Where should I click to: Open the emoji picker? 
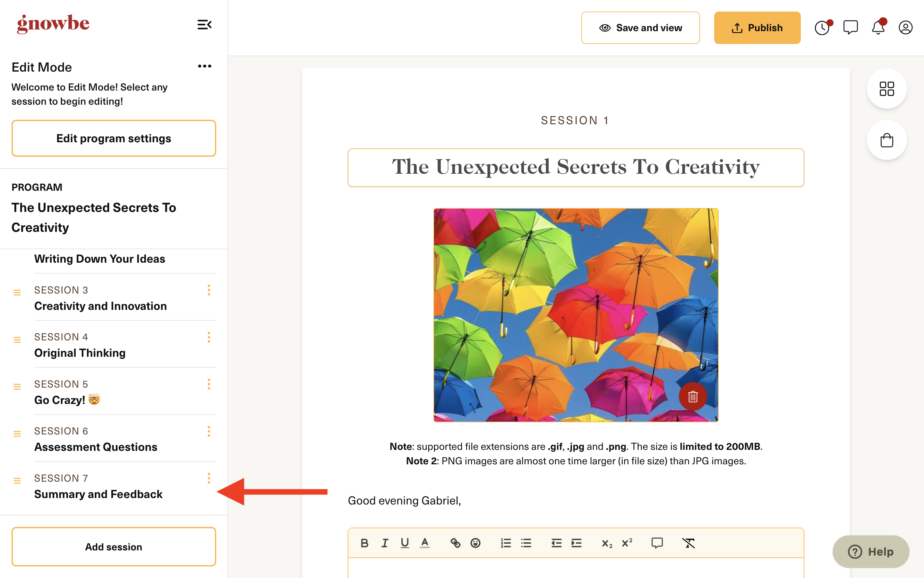pyautogui.click(x=475, y=543)
